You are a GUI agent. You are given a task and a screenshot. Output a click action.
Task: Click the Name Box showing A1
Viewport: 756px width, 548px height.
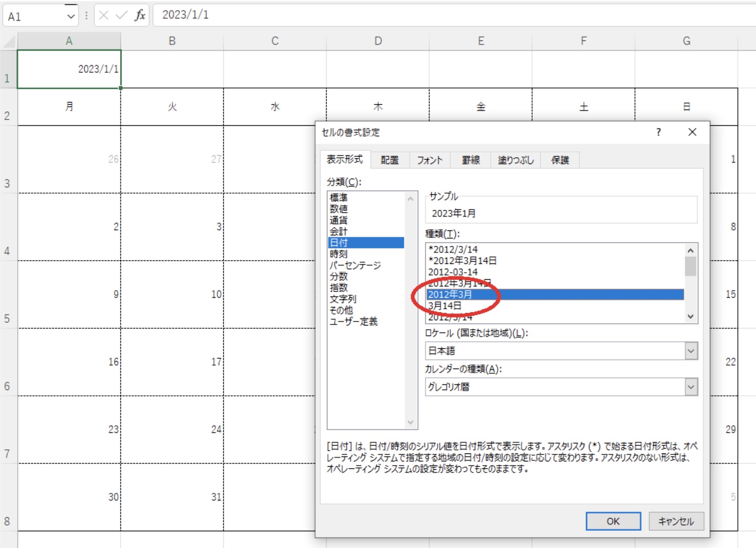coord(34,17)
